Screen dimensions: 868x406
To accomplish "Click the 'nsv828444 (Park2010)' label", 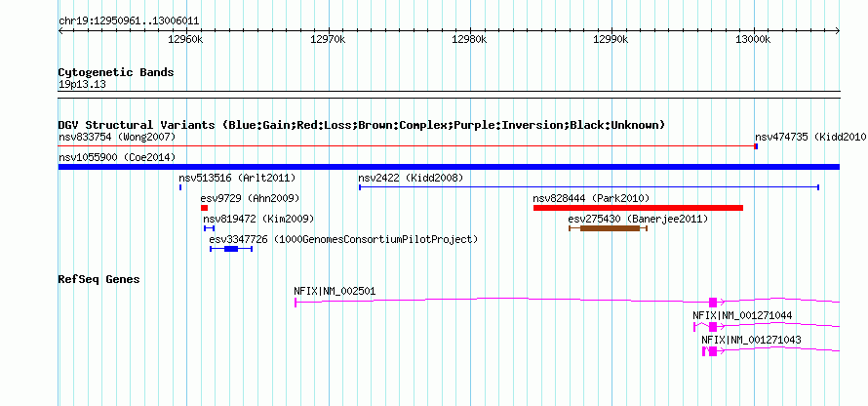I will [x=591, y=198].
